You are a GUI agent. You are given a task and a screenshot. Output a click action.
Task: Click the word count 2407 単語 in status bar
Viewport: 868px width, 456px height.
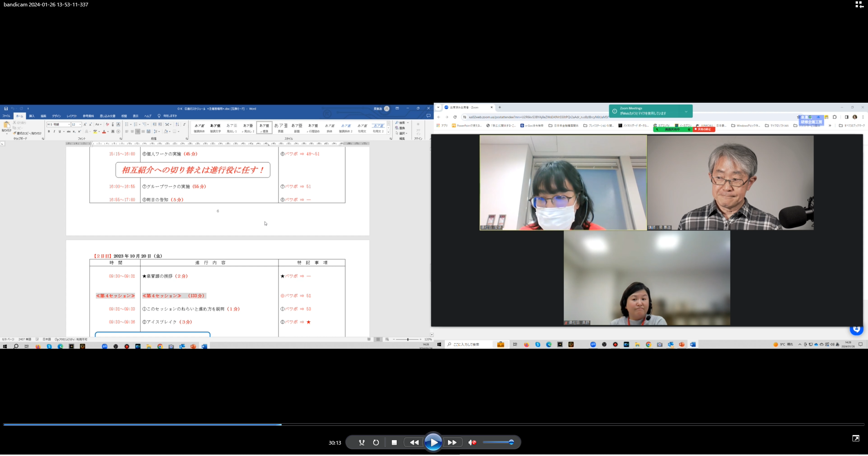[25, 340]
